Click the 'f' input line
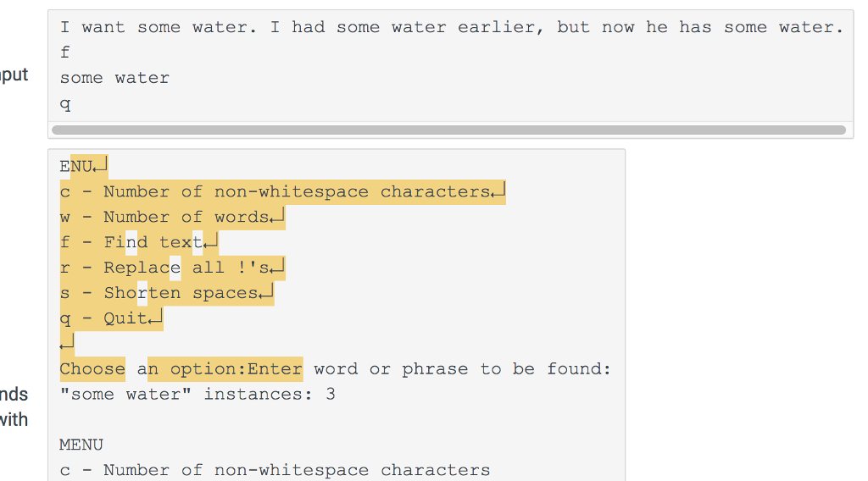 (64, 53)
